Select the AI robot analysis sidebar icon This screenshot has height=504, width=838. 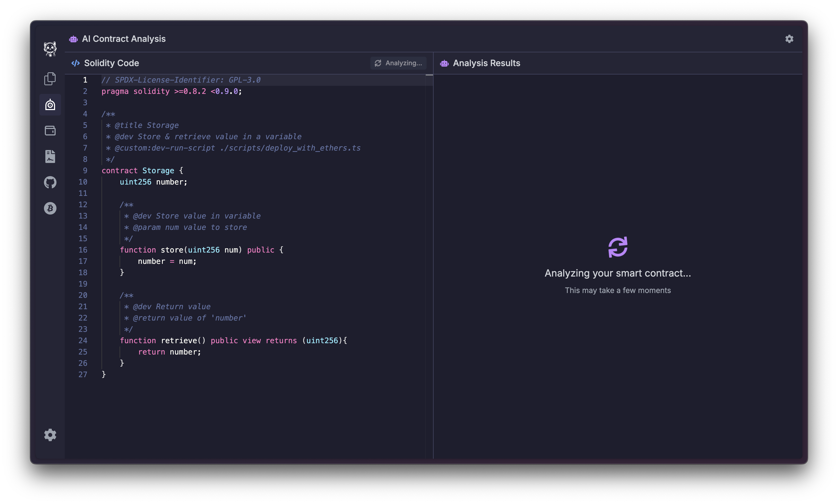pyautogui.click(x=50, y=105)
